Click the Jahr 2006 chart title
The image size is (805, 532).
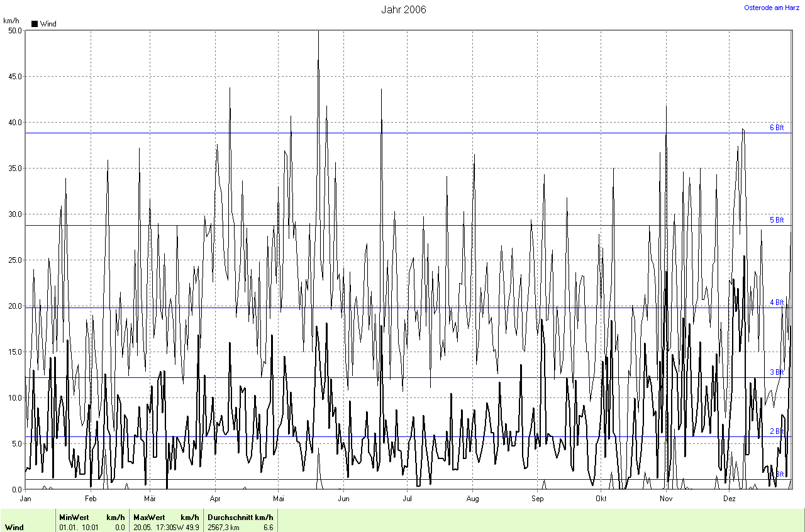[x=403, y=9]
